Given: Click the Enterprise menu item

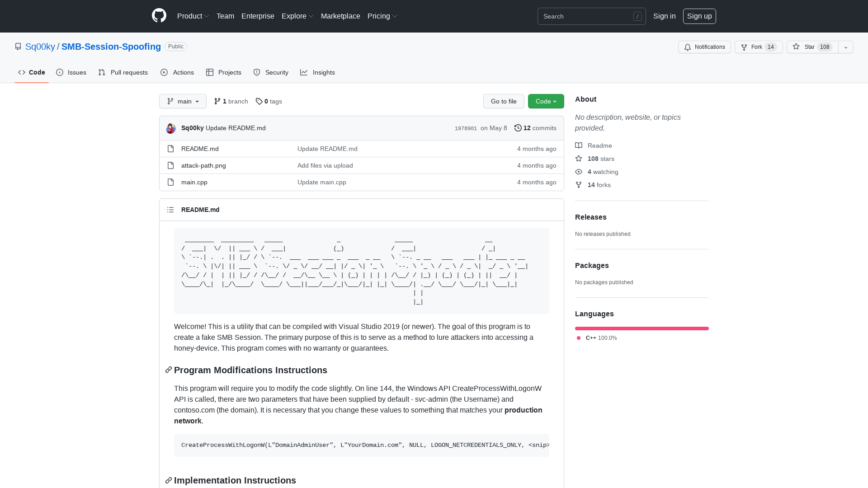Looking at the screenshot, I should point(258,16).
